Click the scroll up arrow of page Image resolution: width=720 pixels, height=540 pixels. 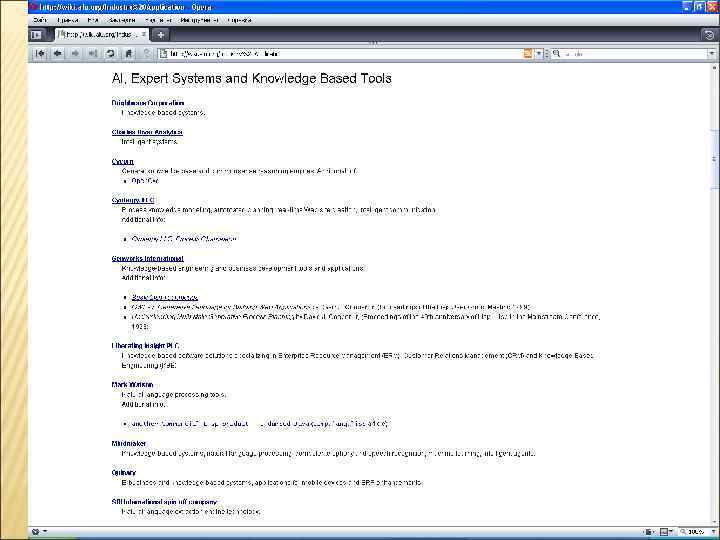pyautogui.click(x=714, y=68)
